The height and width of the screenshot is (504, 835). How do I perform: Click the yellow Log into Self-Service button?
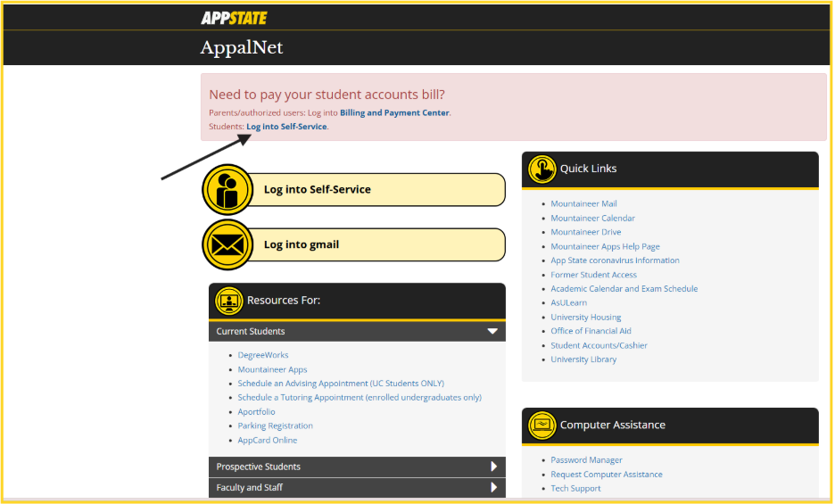(376, 190)
